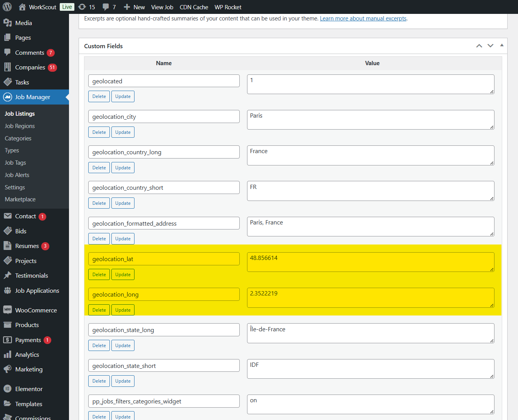The height and width of the screenshot is (420, 518).
Task: Click the geolocation_long value textarea
Action: (370, 298)
